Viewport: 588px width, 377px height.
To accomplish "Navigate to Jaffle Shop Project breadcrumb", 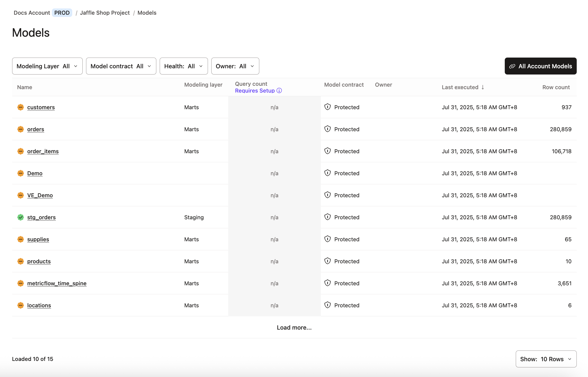I will pos(105,13).
